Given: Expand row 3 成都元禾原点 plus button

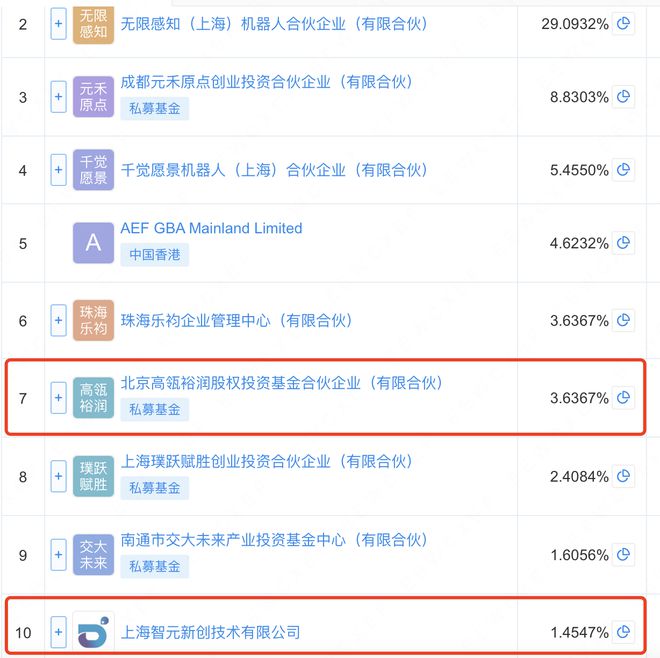Looking at the screenshot, I should (x=59, y=97).
